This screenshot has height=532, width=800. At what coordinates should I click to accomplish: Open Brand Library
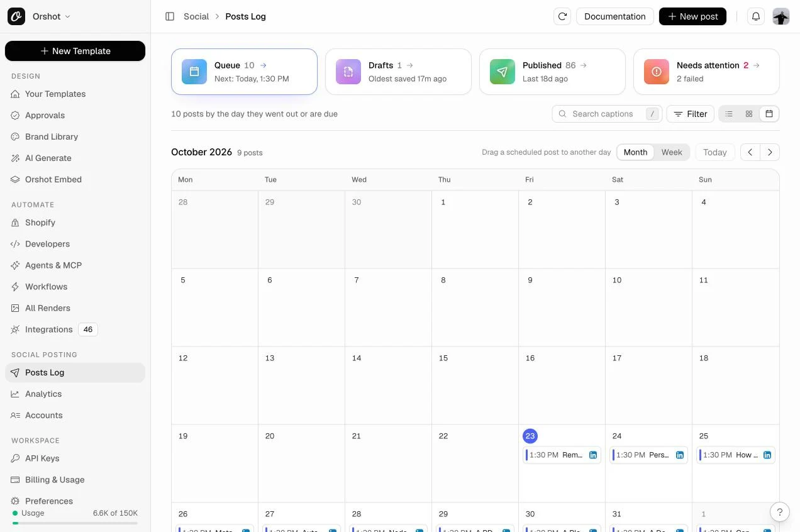(x=75, y=136)
